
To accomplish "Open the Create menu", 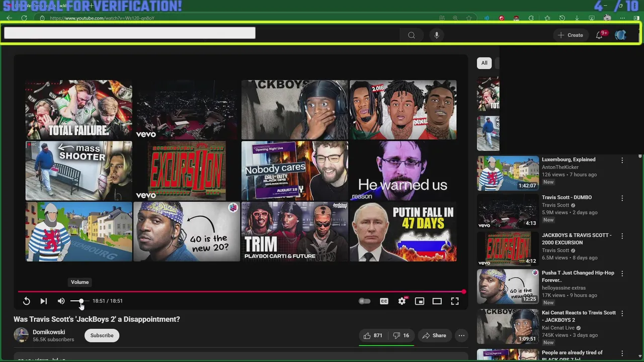I will point(571,35).
